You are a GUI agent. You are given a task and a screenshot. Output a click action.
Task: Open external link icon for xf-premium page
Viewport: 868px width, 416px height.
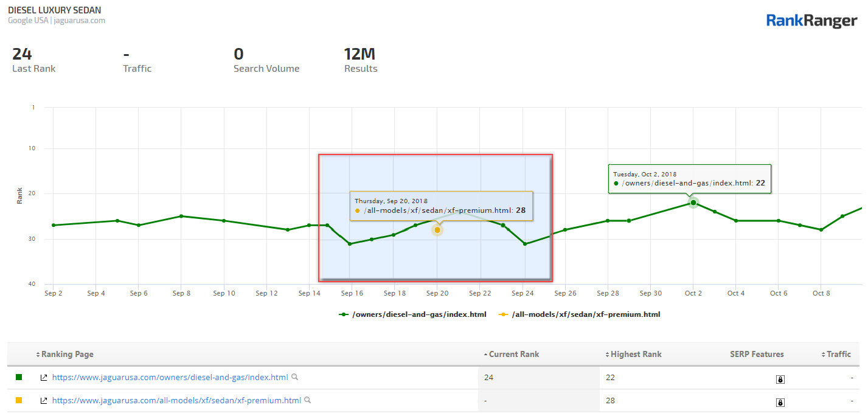[44, 401]
